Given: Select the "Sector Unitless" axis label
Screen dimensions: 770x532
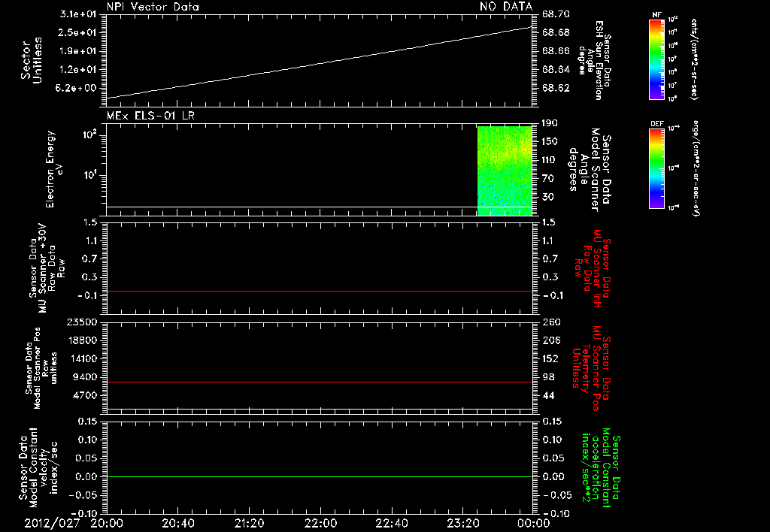Looking at the screenshot, I should 32,60.
